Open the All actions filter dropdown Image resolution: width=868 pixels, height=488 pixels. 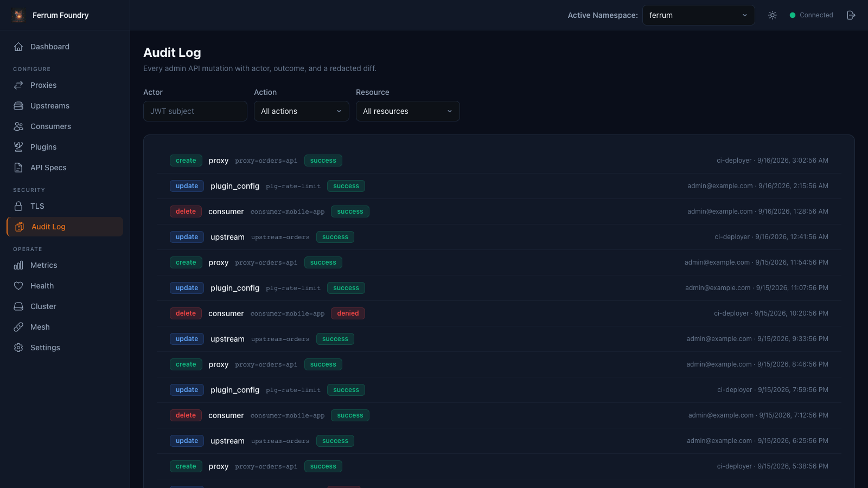pyautogui.click(x=302, y=111)
